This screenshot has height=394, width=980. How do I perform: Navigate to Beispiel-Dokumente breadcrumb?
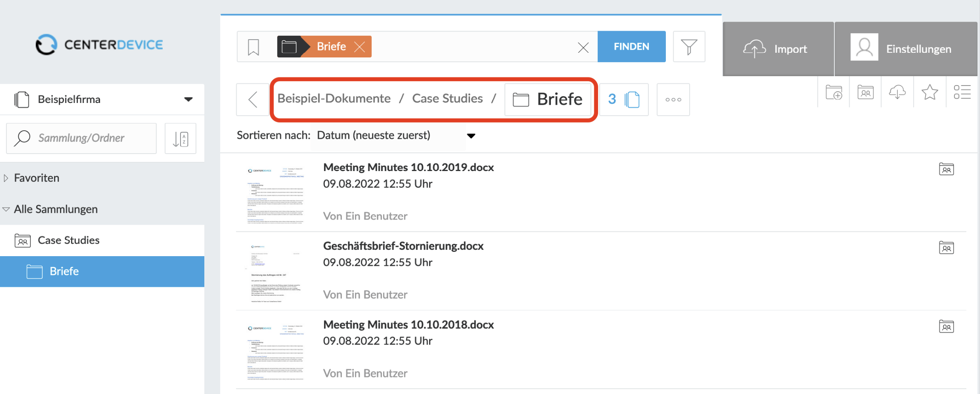pyautogui.click(x=334, y=98)
